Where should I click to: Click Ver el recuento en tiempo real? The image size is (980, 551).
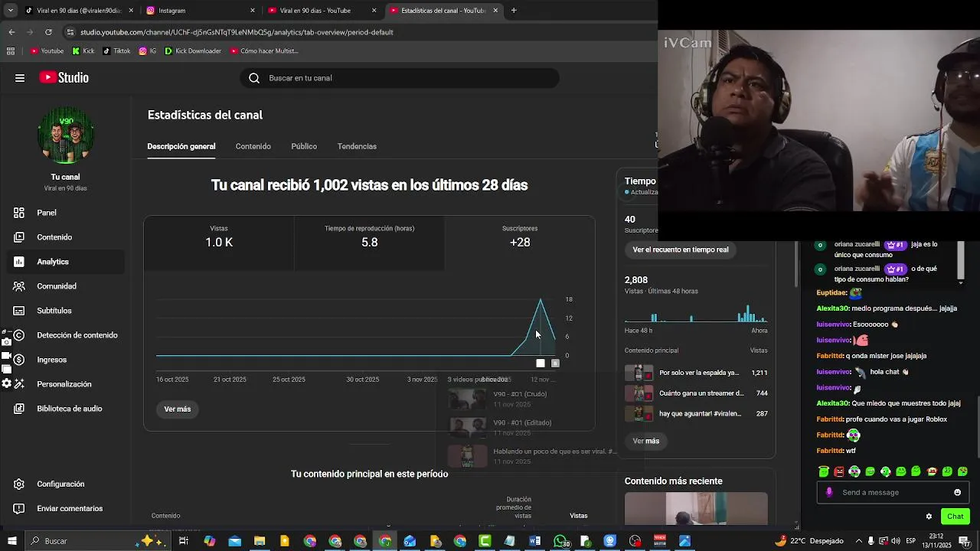coord(681,249)
